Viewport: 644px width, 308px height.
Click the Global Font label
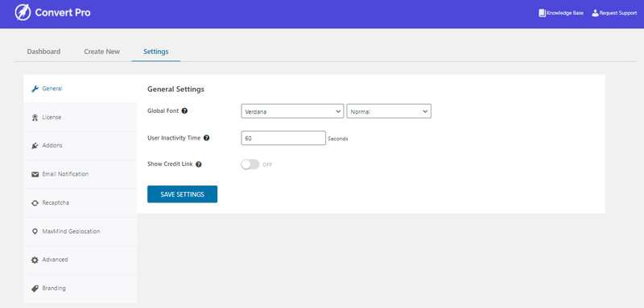(163, 111)
